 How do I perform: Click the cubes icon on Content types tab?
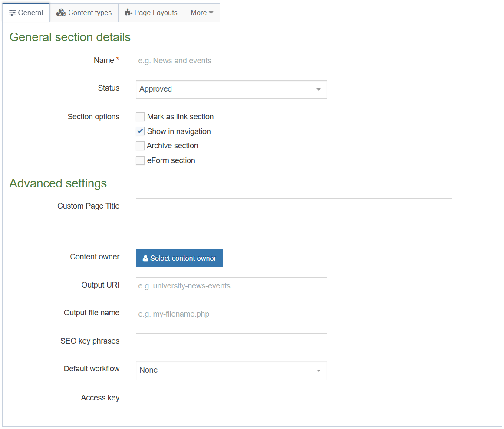(61, 13)
